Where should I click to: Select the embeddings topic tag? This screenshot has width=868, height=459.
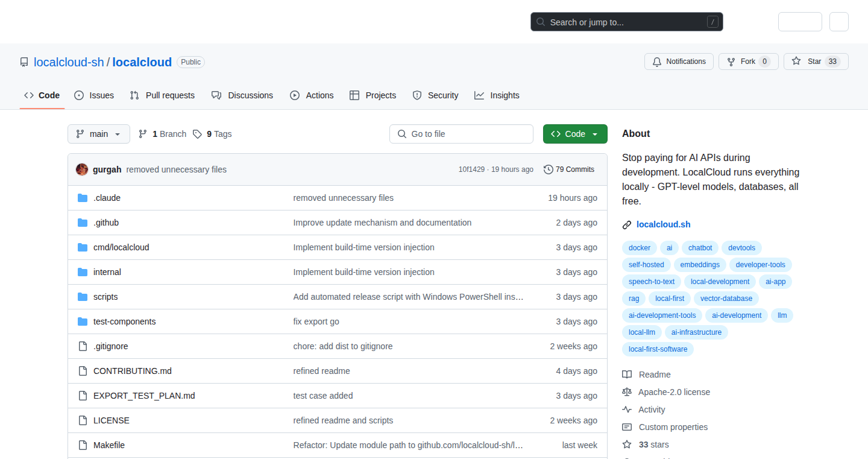click(x=700, y=265)
